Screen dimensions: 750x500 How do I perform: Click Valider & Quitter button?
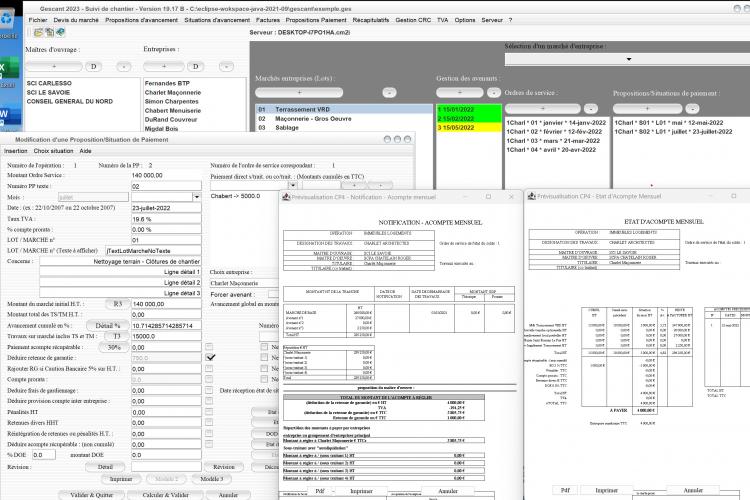tap(91, 495)
